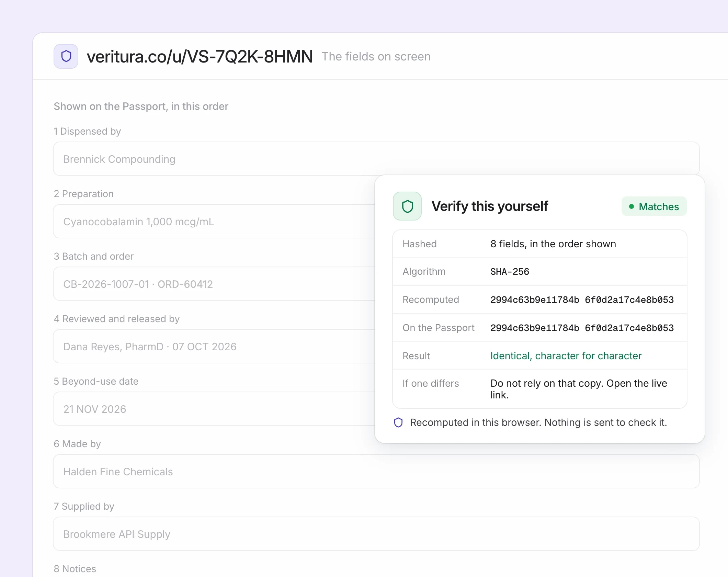Select the Preparation field with Cyanocobalamin
Screen dimensions: 728x577
(214, 222)
